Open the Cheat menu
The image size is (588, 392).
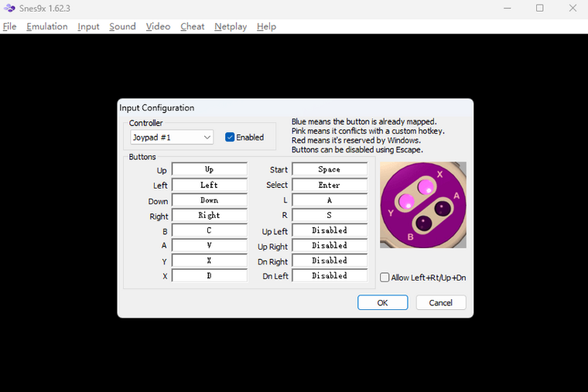(x=193, y=26)
